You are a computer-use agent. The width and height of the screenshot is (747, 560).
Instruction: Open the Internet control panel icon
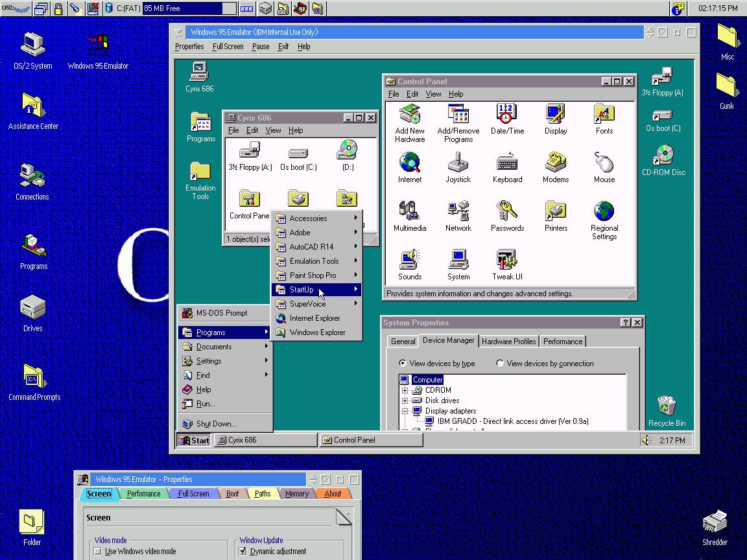pos(410,167)
